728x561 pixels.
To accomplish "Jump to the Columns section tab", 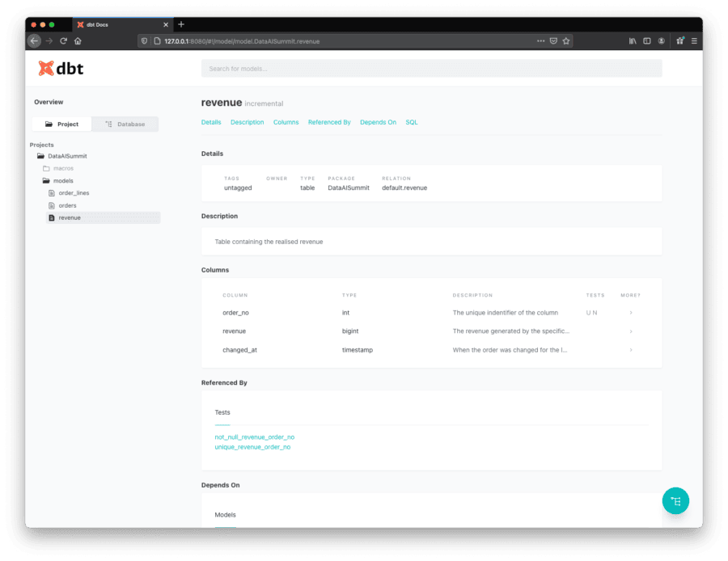I will point(286,122).
